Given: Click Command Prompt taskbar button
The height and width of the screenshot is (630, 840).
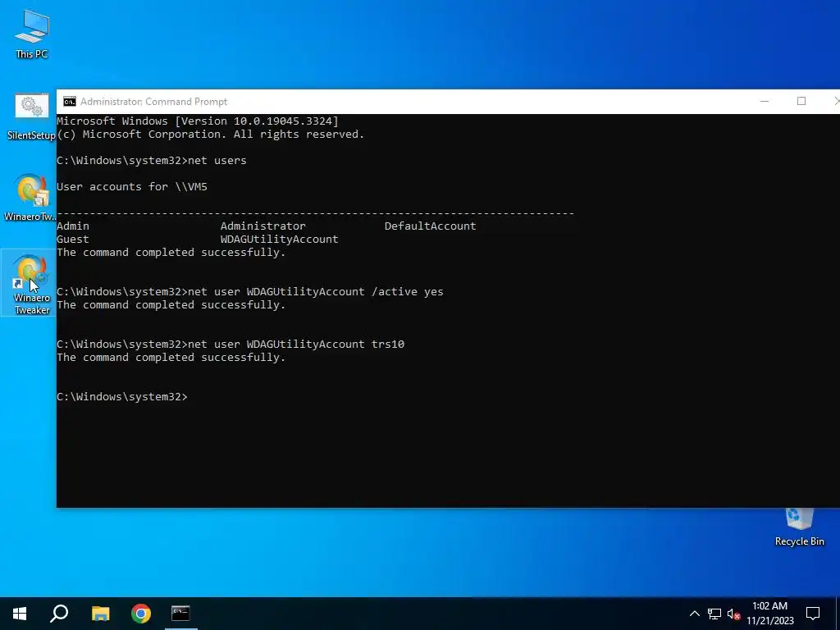Looking at the screenshot, I should coord(180,614).
